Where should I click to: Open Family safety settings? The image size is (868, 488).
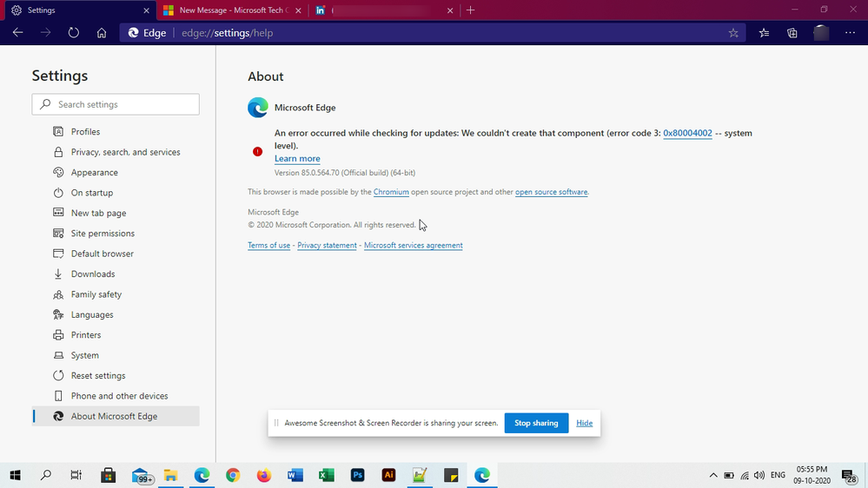coord(96,294)
